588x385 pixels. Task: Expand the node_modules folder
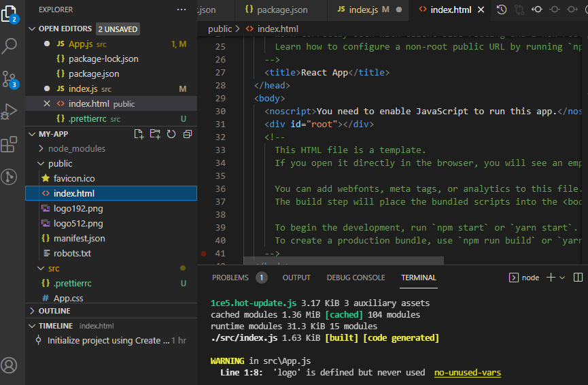[x=41, y=148]
